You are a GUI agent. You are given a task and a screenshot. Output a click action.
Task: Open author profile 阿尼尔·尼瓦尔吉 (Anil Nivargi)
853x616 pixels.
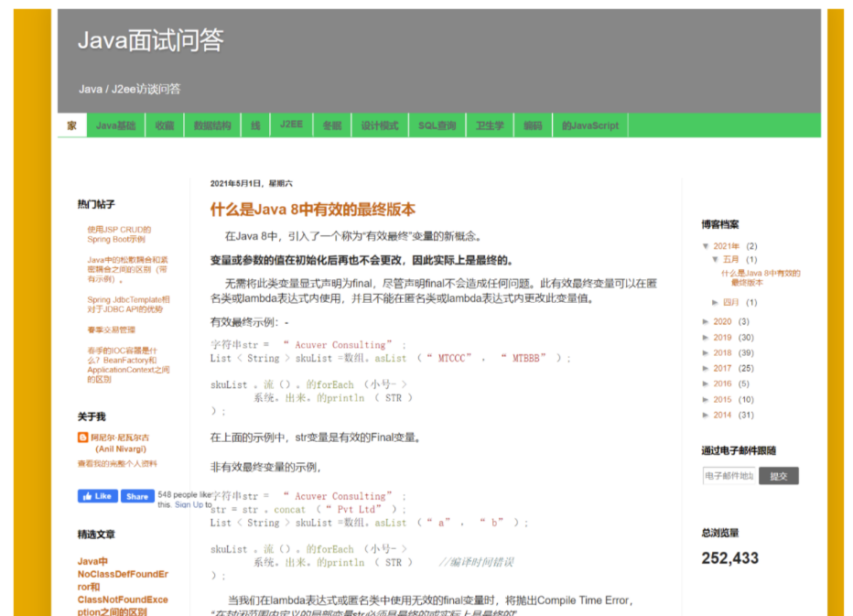pos(120,443)
